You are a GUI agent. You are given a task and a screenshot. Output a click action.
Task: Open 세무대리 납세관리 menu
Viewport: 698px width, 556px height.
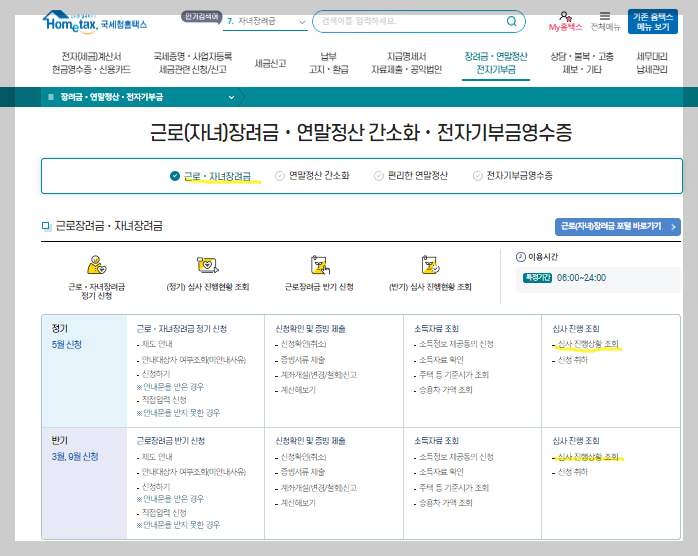click(x=652, y=63)
